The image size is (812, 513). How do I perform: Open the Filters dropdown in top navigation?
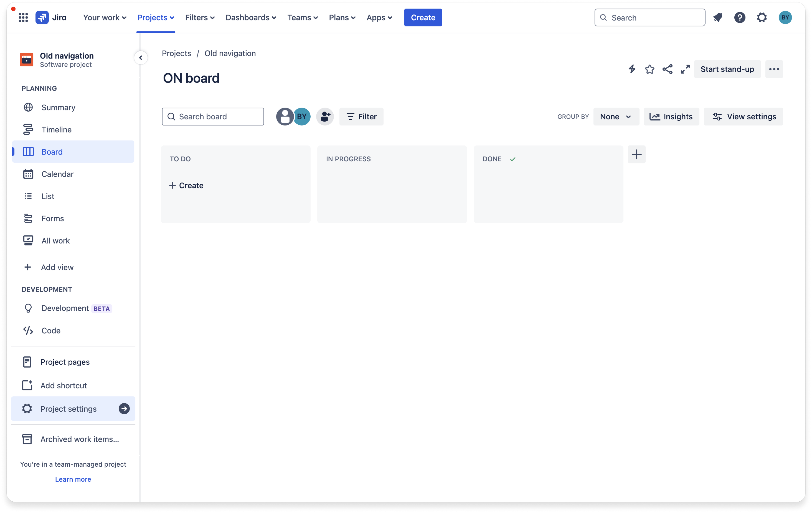click(x=200, y=17)
